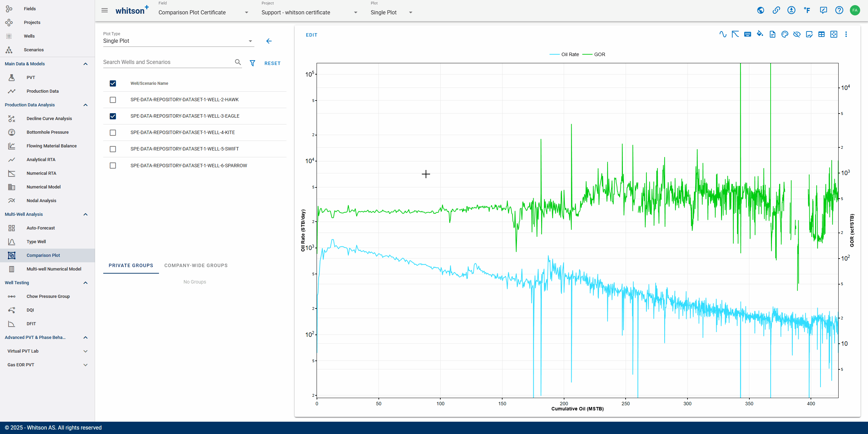Toggle the select-all wells header checkbox

click(x=113, y=83)
